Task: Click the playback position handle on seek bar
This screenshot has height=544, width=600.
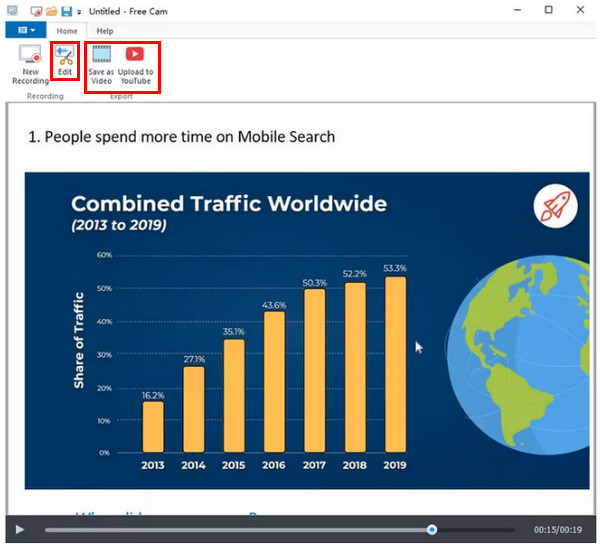Action: 432,529
